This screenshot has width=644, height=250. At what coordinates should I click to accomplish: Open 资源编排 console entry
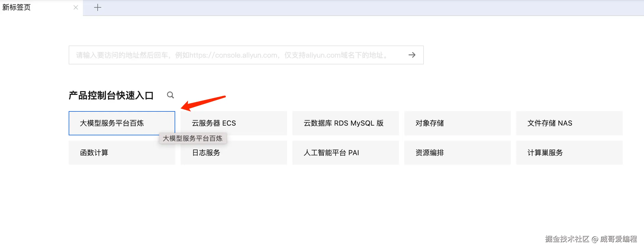[x=458, y=153]
